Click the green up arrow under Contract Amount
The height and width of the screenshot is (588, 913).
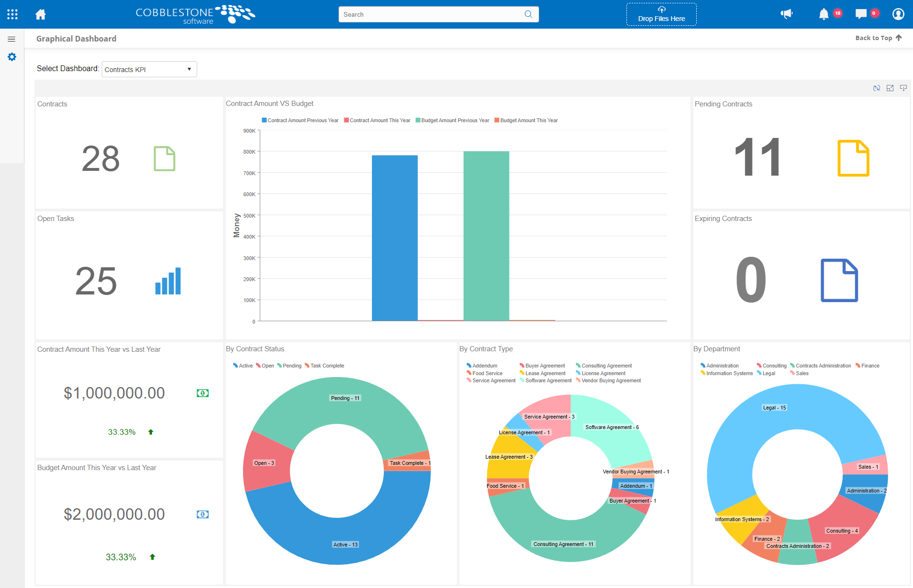(151, 432)
